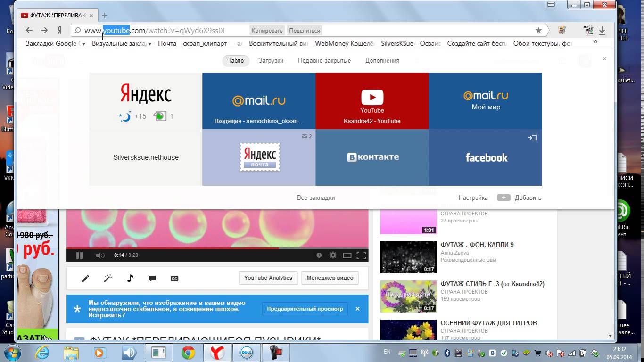
Task: Open the Яндекс Почта tile
Action: tap(259, 157)
